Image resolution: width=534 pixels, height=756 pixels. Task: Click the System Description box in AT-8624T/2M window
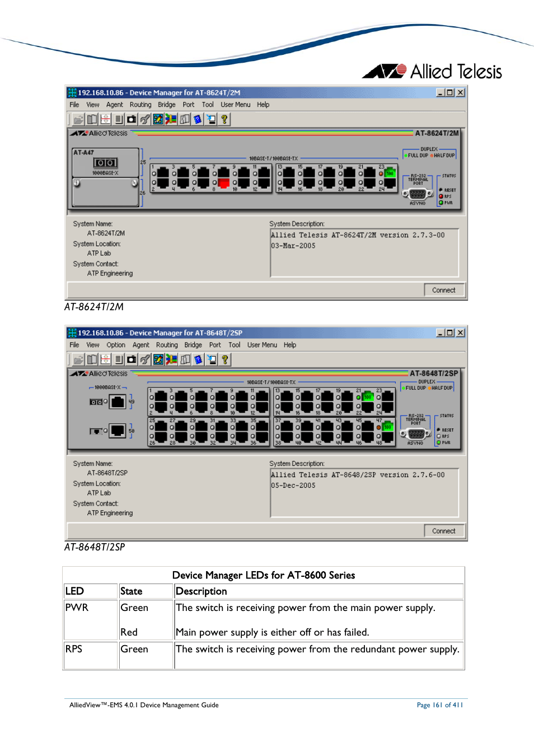click(364, 253)
